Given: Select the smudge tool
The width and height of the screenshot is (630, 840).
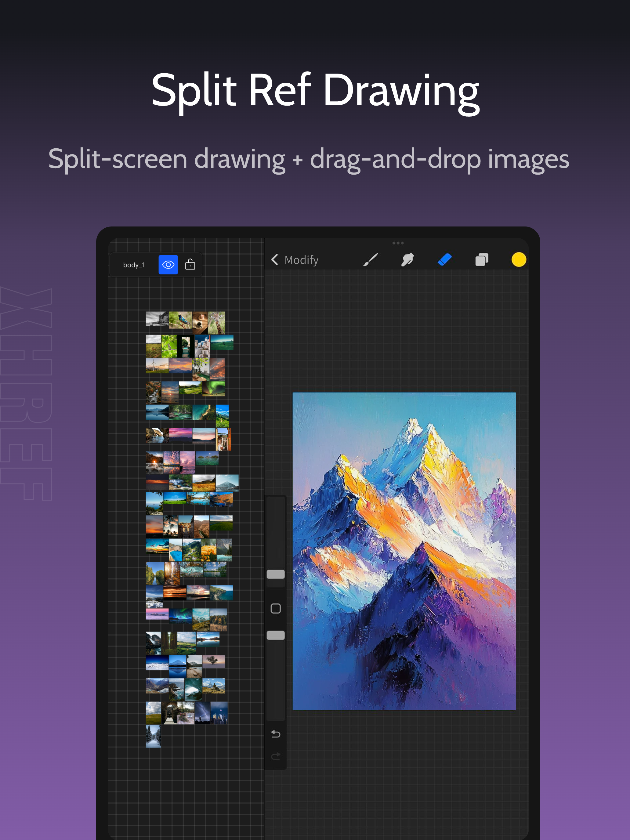Looking at the screenshot, I should [x=407, y=260].
